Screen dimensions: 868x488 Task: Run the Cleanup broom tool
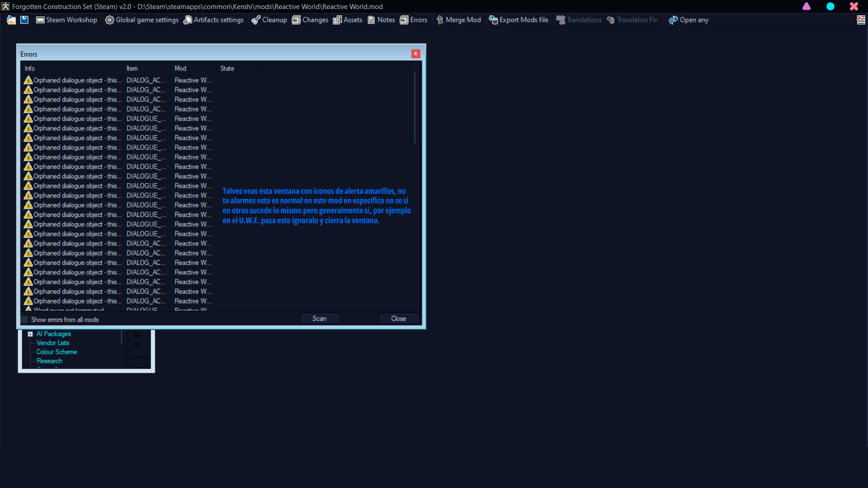coord(269,20)
